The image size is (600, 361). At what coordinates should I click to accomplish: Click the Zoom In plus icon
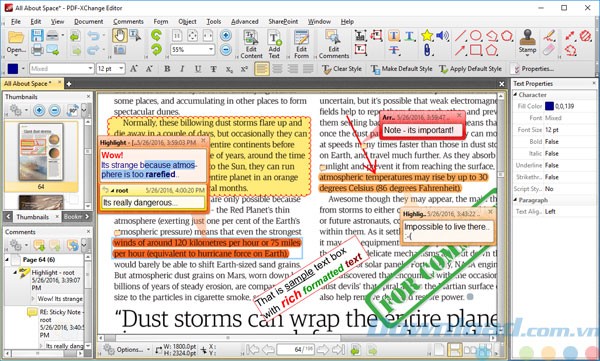226,36
